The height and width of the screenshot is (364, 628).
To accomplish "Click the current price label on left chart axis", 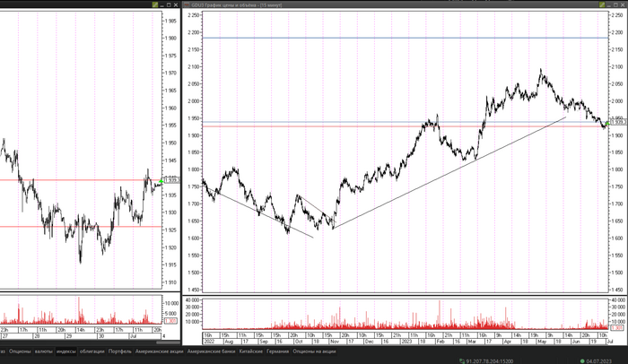I will click(172, 180).
